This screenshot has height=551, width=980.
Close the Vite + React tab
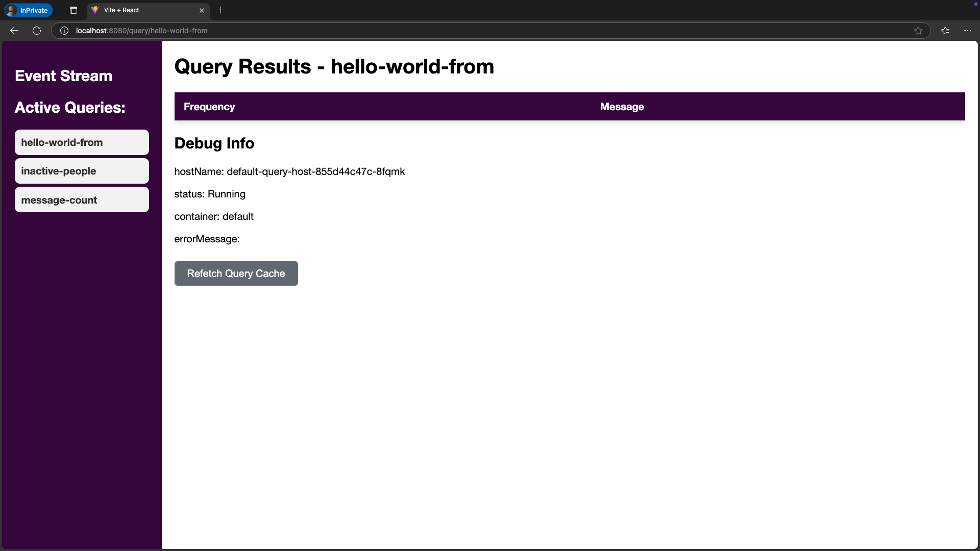coord(202,10)
